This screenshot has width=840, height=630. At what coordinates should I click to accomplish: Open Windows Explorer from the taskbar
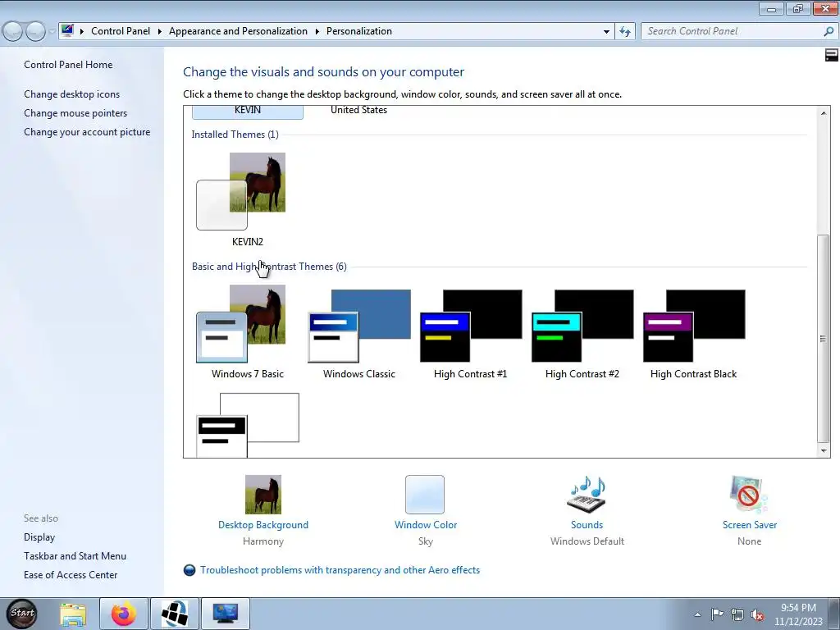pos(73,614)
